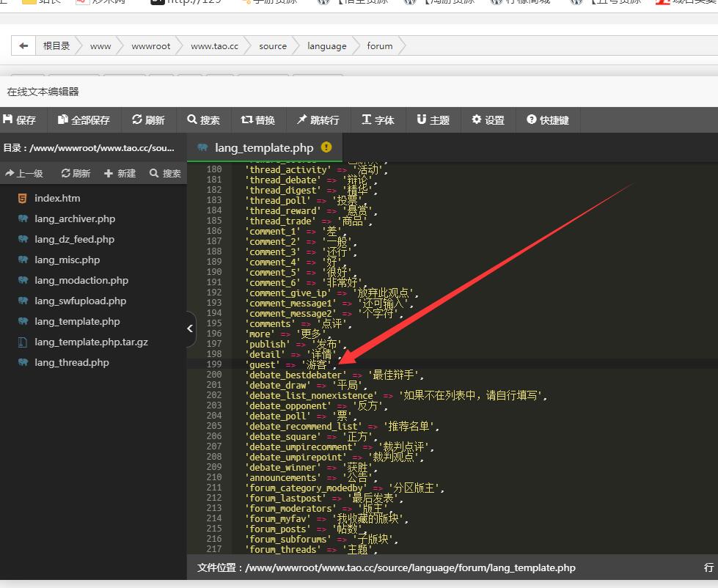
Task: Go up one level (上一级)
Action: point(24,174)
